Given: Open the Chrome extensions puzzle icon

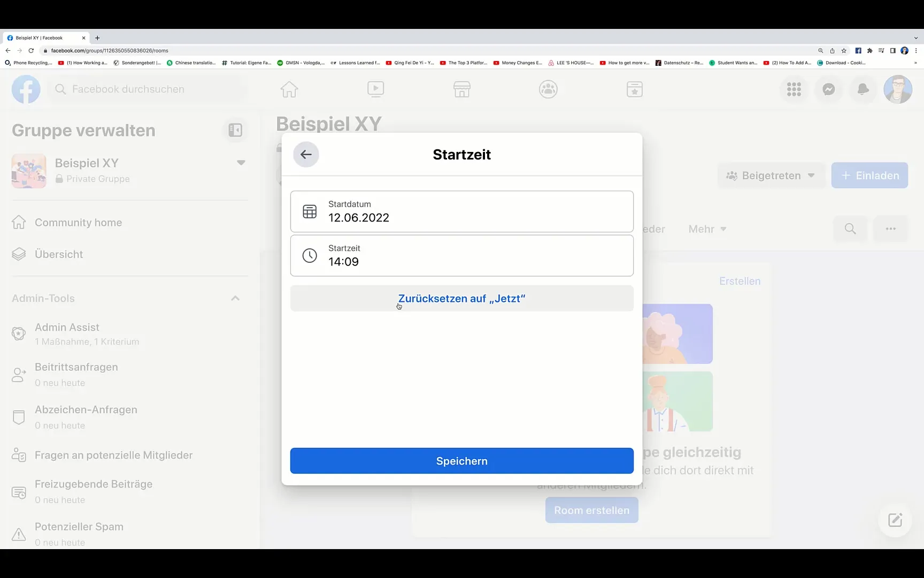Looking at the screenshot, I should click(870, 51).
